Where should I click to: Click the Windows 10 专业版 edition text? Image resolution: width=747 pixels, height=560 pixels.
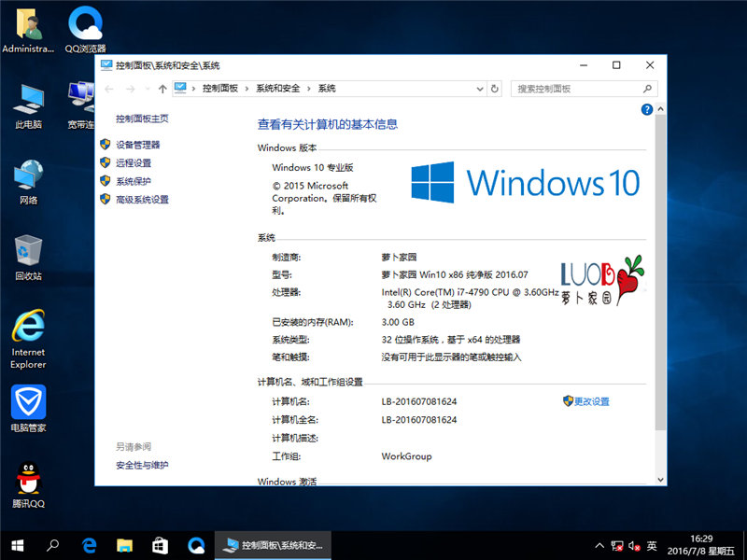point(313,168)
